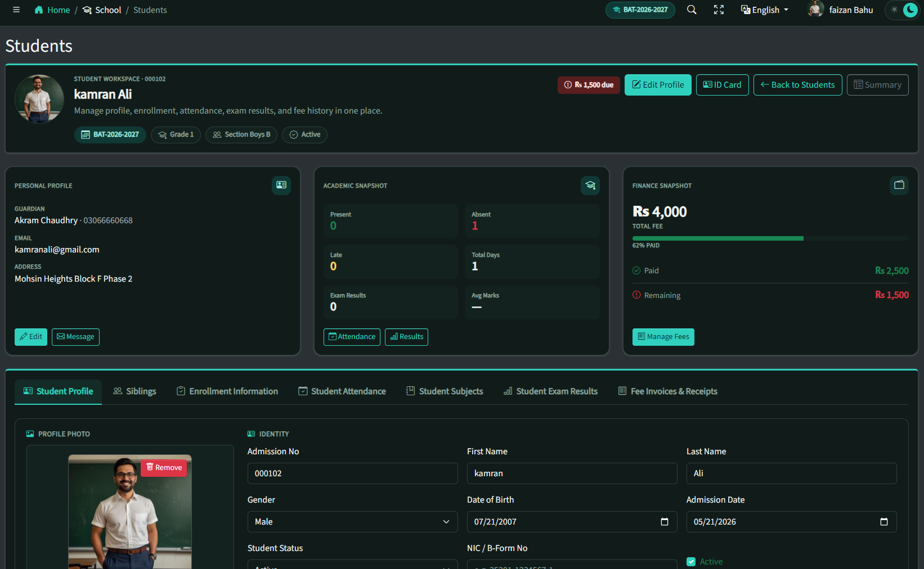The image size is (924, 569).
Task: Open Fee Invoices & Receipts tab
Action: tap(667, 391)
